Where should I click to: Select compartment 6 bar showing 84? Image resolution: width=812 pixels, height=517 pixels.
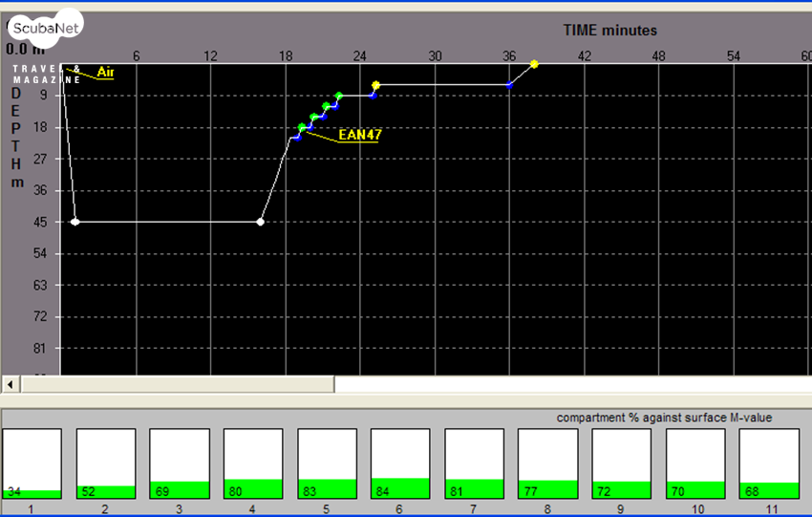pyautogui.click(x=400, y=463)
